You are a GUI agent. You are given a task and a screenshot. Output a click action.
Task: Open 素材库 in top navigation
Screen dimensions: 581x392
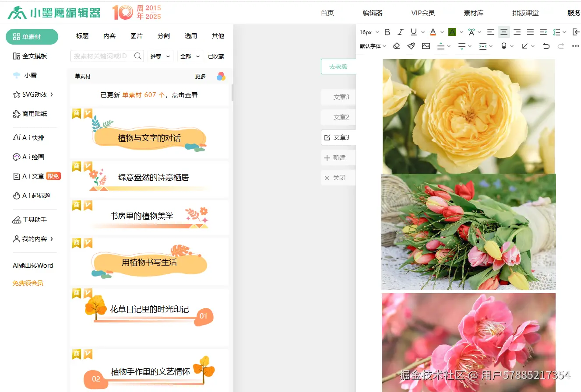coord(473,13)
